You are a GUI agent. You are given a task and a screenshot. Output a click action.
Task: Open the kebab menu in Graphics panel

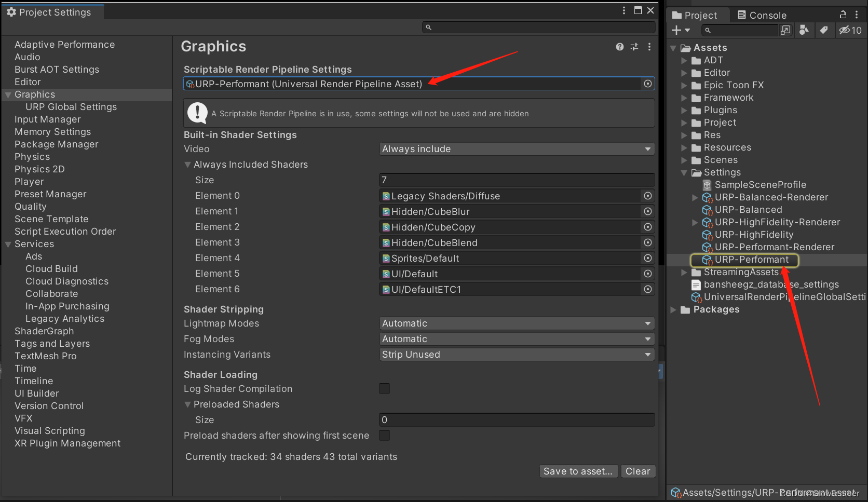pyautogui.click(x=649, y=47)
